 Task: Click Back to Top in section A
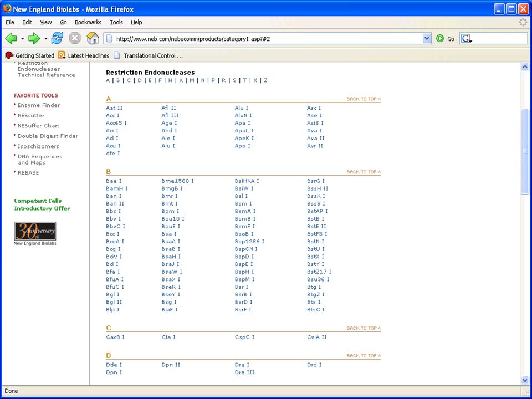pos(364,99)
